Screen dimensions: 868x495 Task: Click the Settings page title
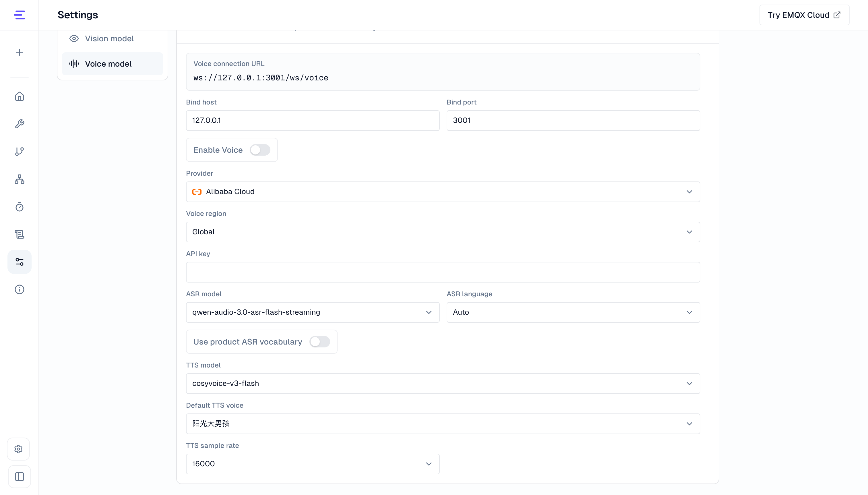[78, 15]
